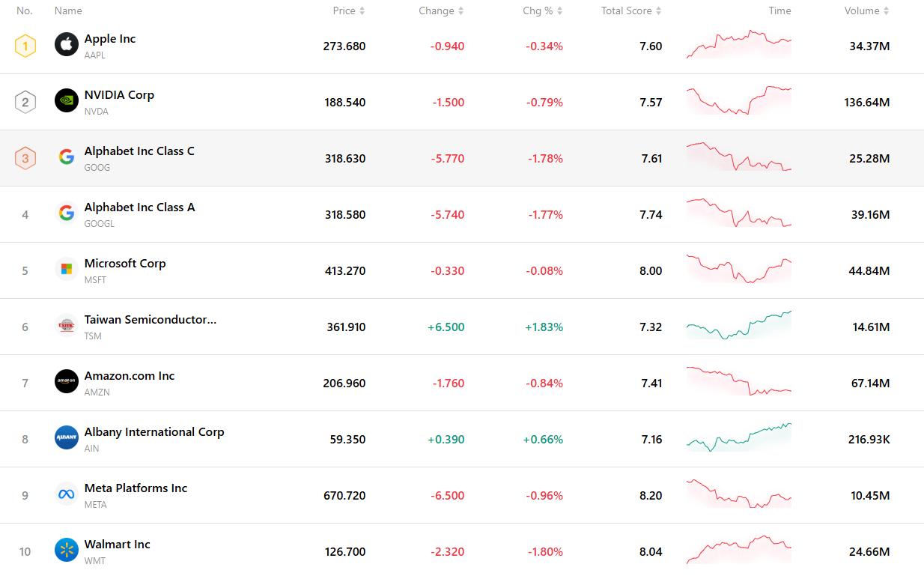
Task: Click the Microsoft Corp logo icon
Action: [x=67, y=269]
